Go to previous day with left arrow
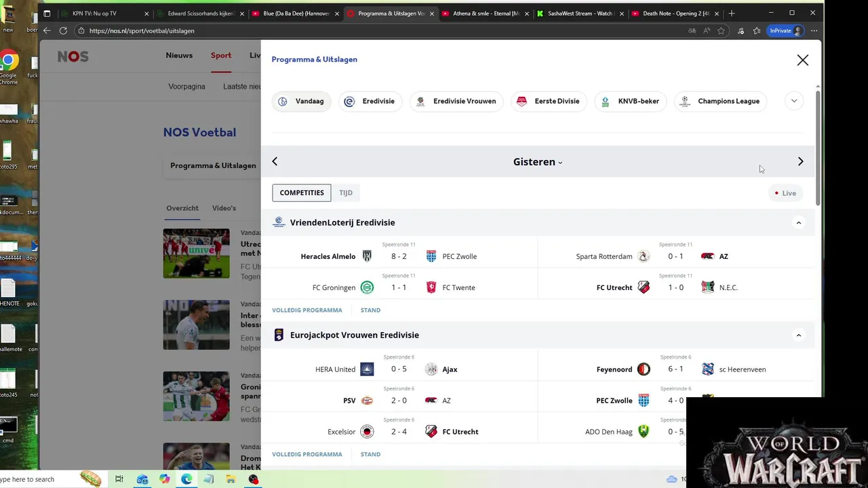The image size is (868, 488). (x=275, y=161)
